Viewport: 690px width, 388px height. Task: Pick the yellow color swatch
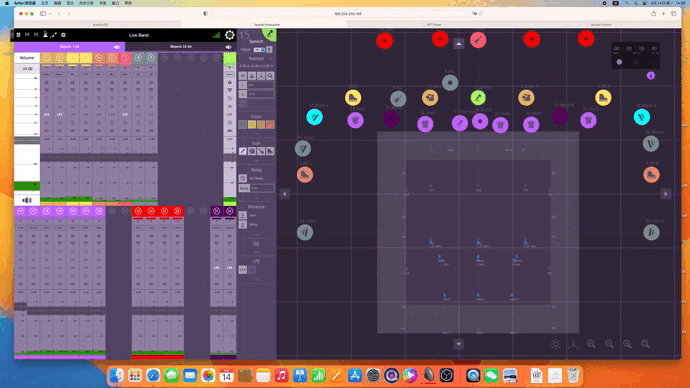pyautogui.click(x=252, y=125)
